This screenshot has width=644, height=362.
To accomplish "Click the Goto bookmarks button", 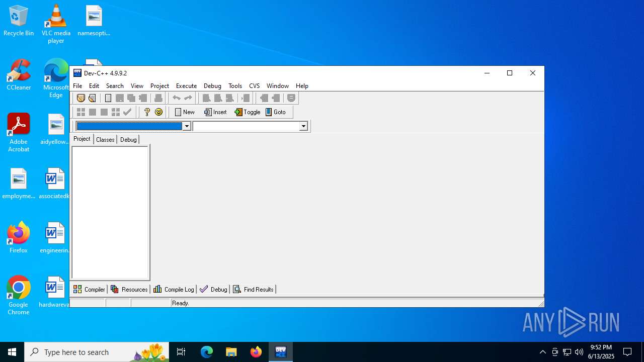I will coord(276,112).
